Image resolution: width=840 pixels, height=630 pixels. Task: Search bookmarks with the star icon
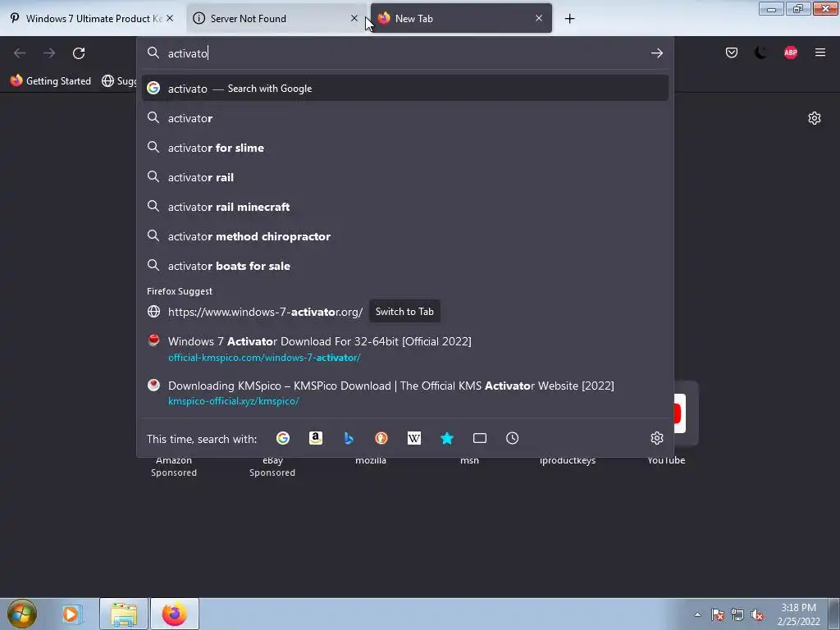tap(447, 438)
